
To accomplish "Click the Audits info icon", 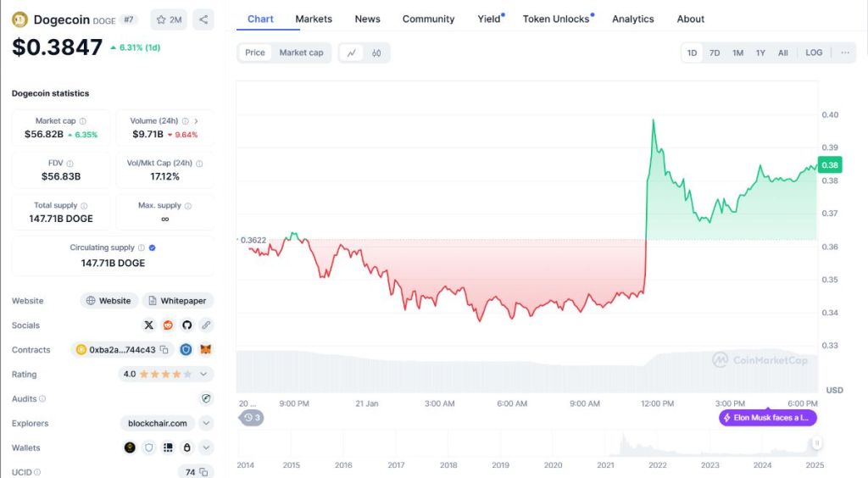I will [42, 399].
